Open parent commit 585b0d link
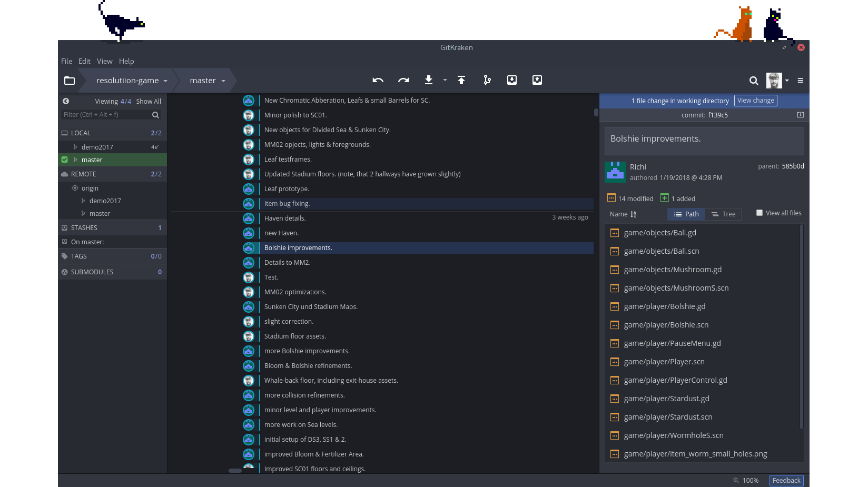The width and height of the screenshot is (868, 487). coord(793,166)
